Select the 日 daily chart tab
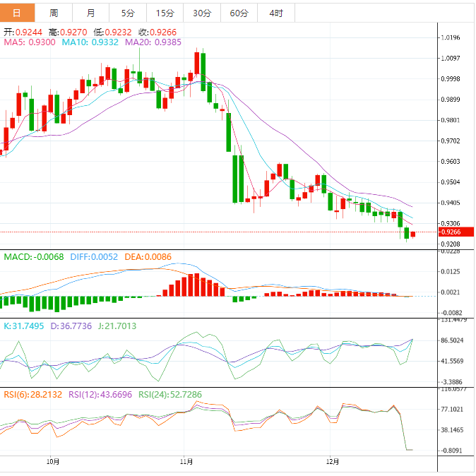 [17, 13]
